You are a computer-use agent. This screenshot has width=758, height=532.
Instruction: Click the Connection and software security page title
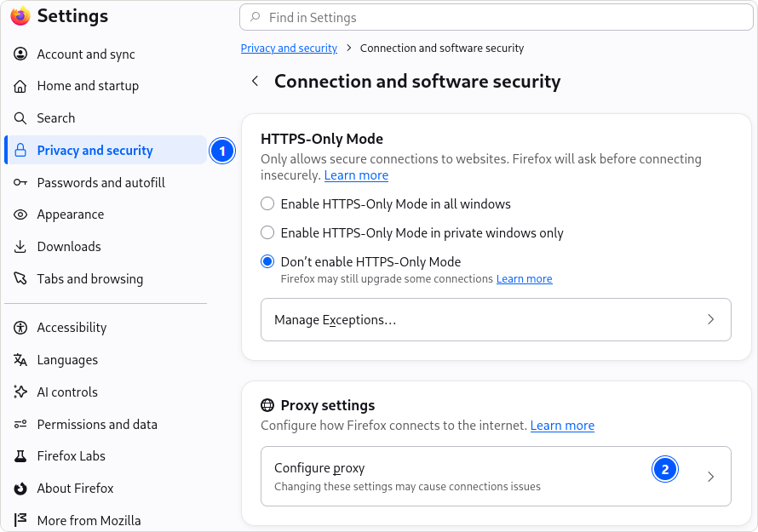(417, 81)
